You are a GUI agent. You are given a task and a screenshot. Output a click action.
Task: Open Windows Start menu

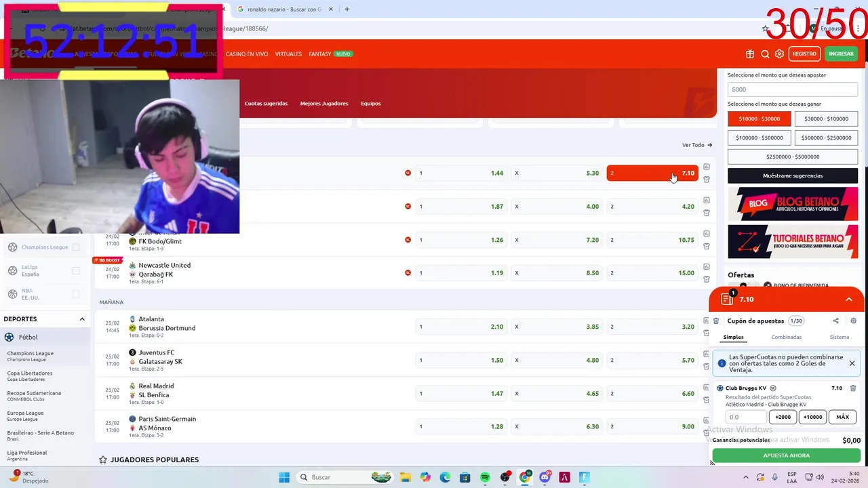[284, 477]
